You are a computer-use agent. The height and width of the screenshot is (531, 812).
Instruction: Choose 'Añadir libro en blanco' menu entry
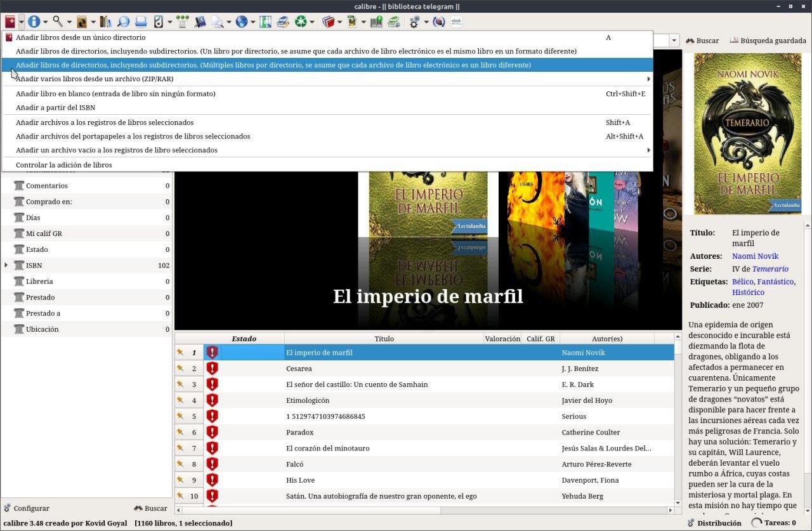(327, 93)
